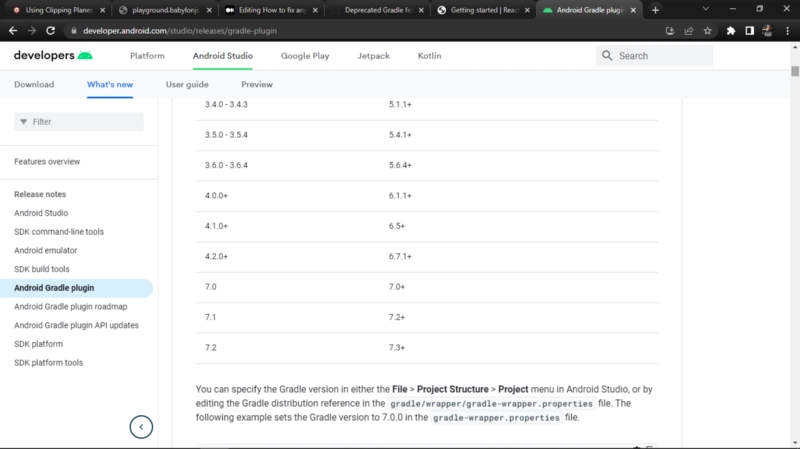800x449 pixels.
Task: Toggle the browser side panel icon
Action: pos(749,31)
